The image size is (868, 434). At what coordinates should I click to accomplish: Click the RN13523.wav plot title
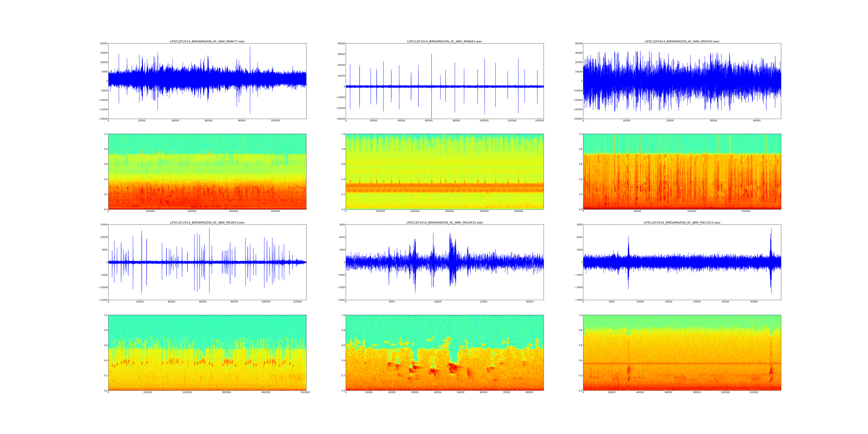[x=682, y=222]
